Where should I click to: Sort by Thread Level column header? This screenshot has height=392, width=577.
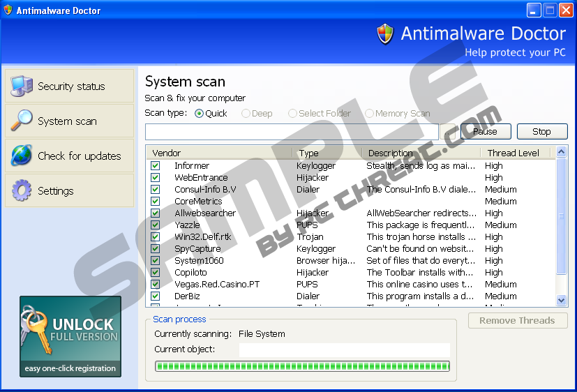pos(516,153)
